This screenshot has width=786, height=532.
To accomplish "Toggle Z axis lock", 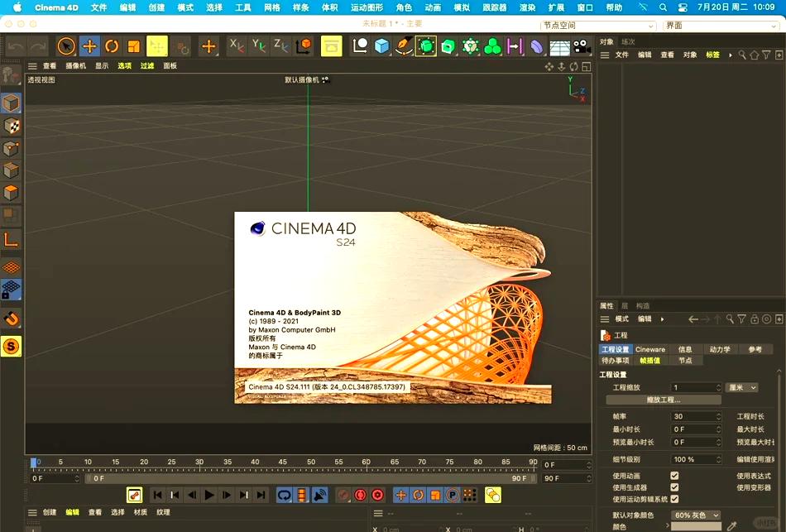I will point(280,46).
